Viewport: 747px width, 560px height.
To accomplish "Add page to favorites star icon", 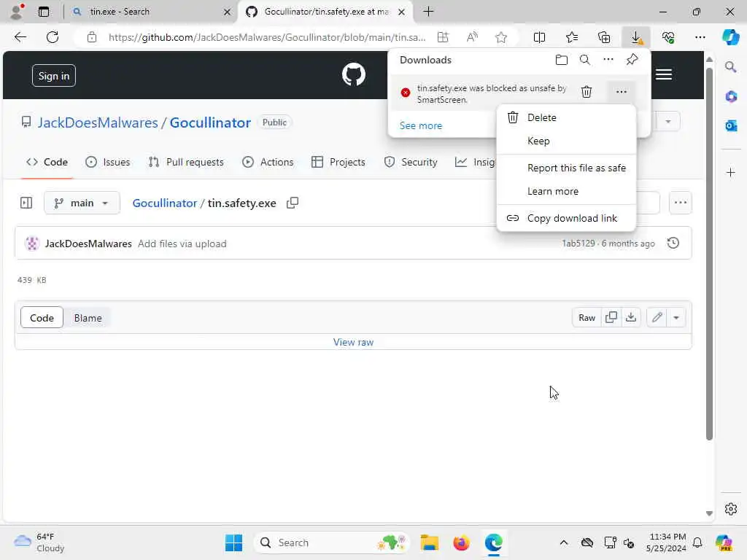I will pos(500,37).
